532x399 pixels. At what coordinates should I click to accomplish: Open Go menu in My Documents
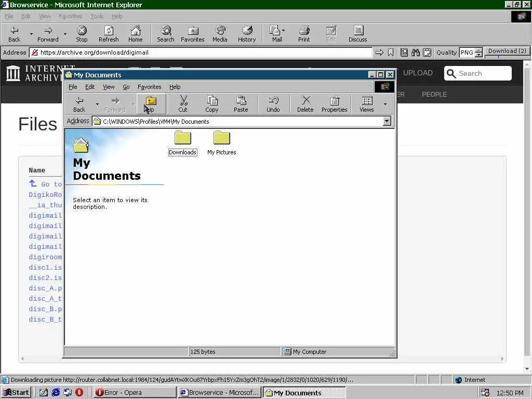pos(126,87)
